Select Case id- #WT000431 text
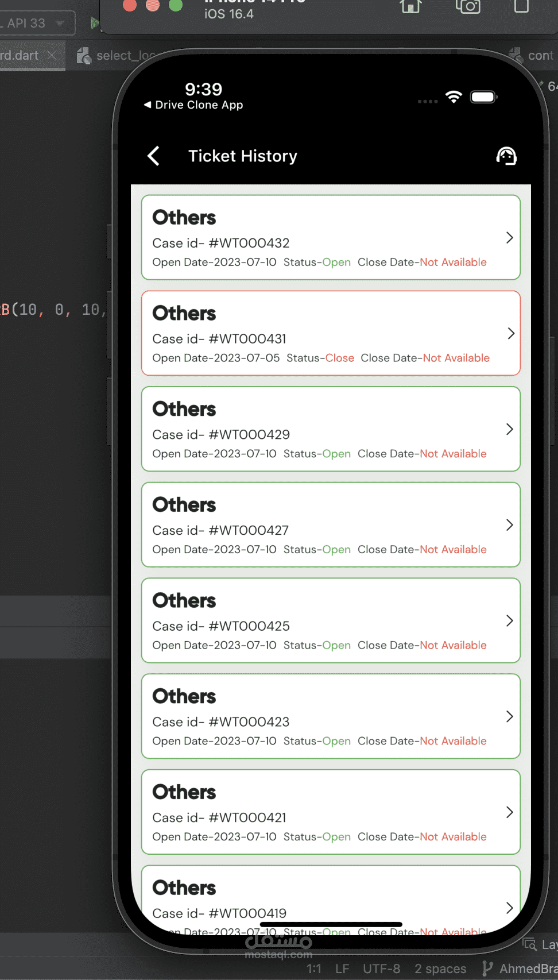 (219, 339)
